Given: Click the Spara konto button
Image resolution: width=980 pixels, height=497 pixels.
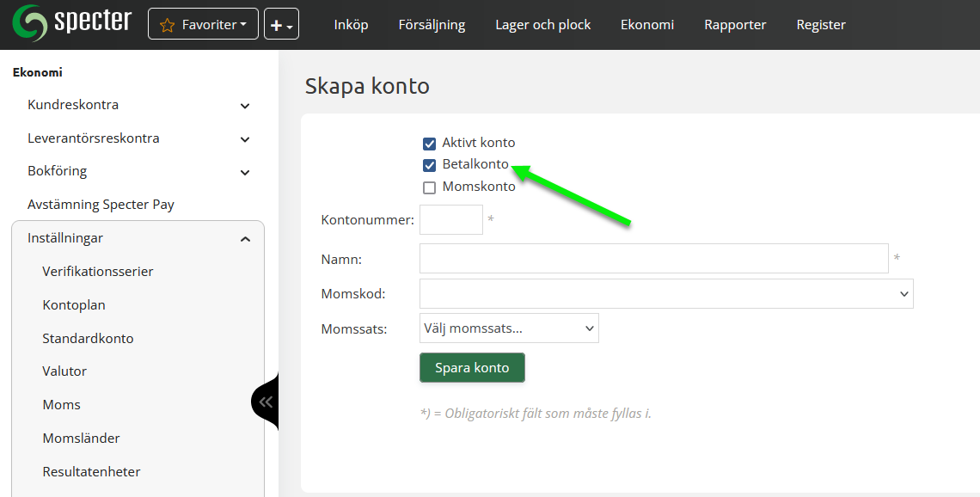Looking at the screenshot, I should [x=472, y=368].
